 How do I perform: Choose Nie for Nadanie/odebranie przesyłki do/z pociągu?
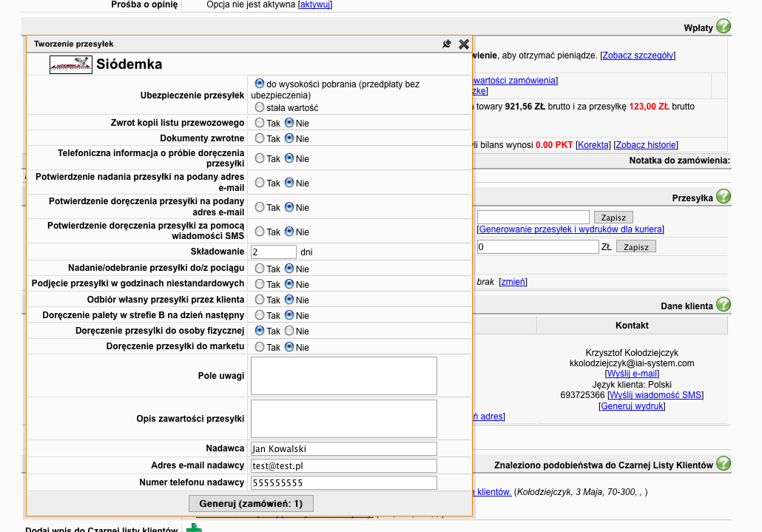[x=289, y=268]
